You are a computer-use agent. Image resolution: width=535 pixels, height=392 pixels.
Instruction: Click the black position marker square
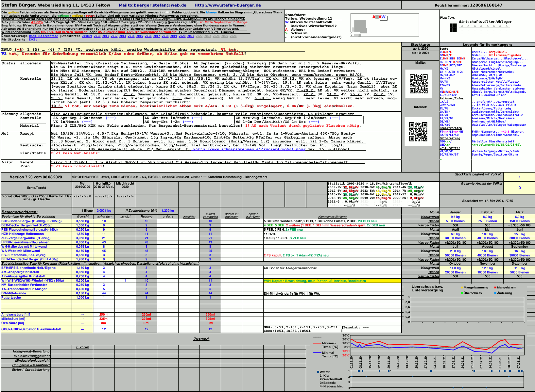tap(453, 28)
